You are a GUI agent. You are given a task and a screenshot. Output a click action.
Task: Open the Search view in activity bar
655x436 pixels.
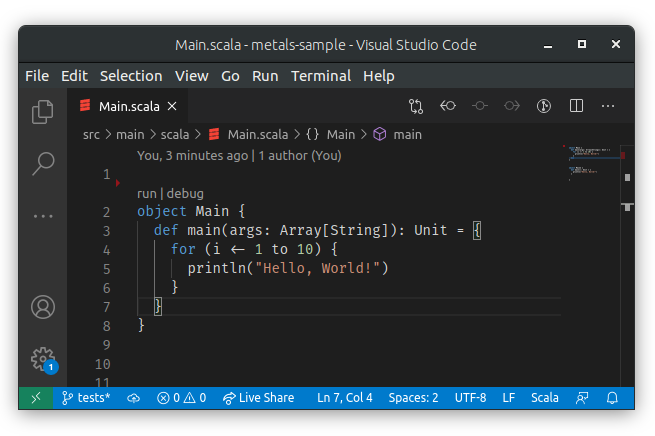[42, 163]
